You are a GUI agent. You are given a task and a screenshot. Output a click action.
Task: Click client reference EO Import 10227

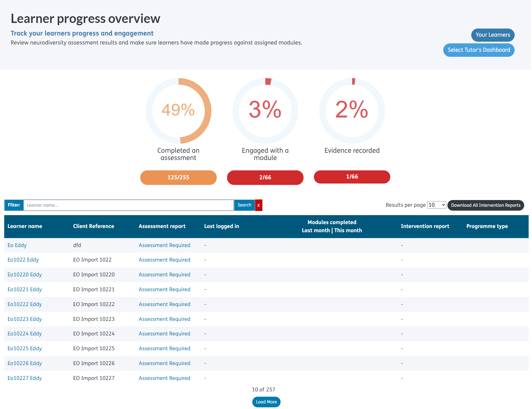tap(94, 378)
